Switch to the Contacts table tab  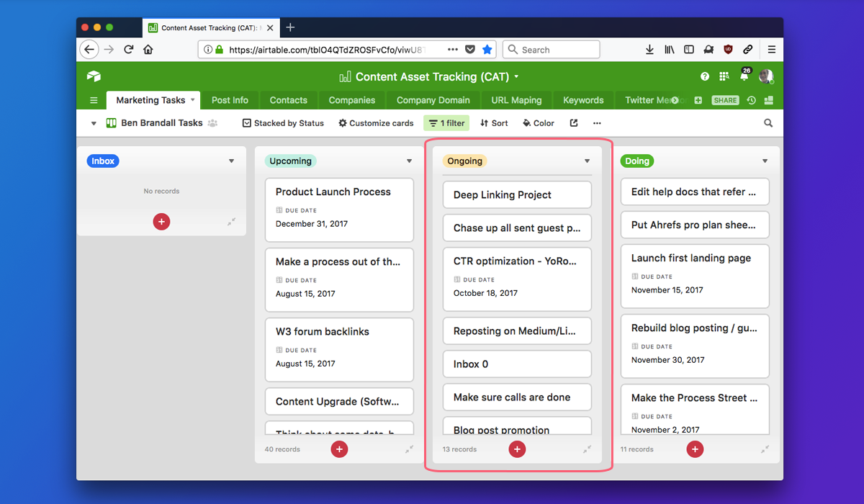click(288, 100)
